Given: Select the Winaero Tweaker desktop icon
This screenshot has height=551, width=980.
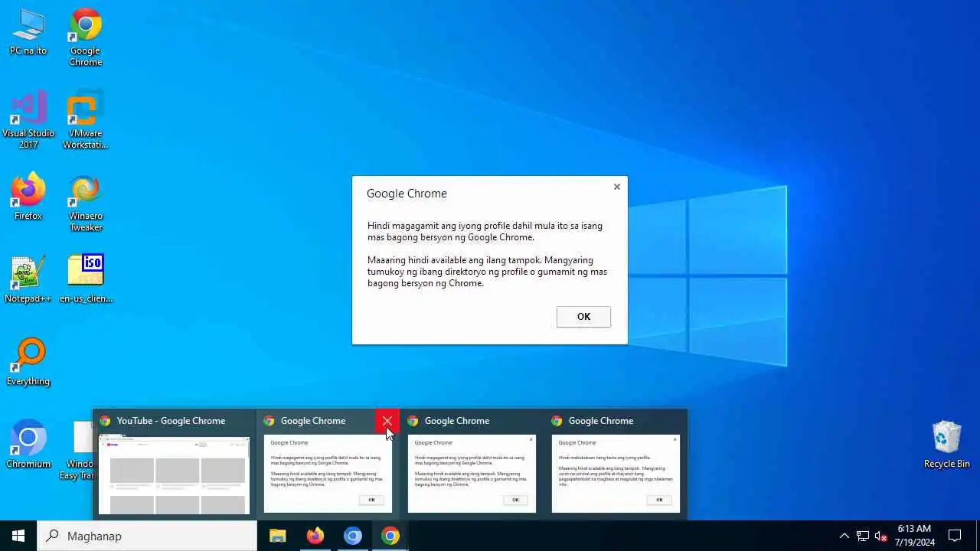Looking at the screenshot, I should 85,203.
